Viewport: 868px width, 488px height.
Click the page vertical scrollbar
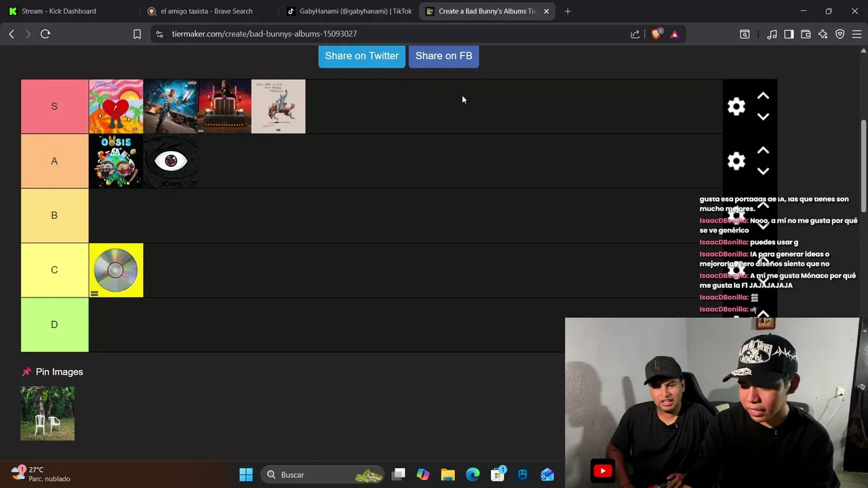863,166
